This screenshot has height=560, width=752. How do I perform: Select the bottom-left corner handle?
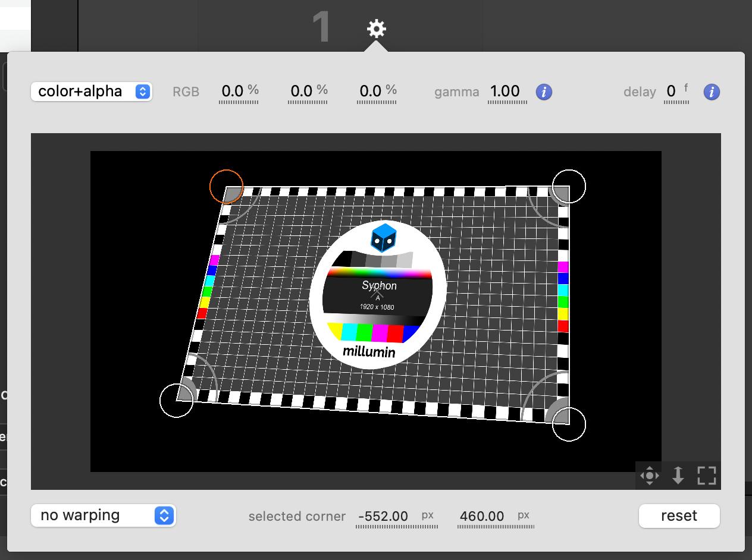[x=177, y=401]
